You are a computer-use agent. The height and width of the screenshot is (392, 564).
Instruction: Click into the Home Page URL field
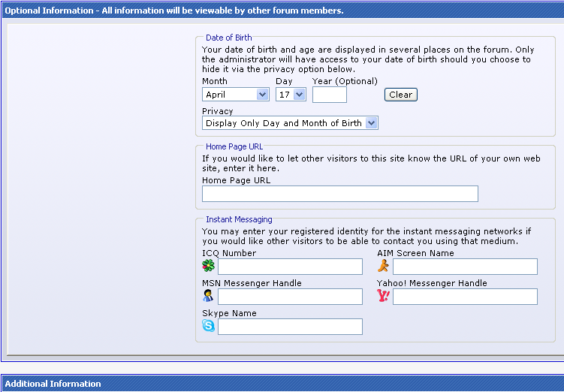339,194
